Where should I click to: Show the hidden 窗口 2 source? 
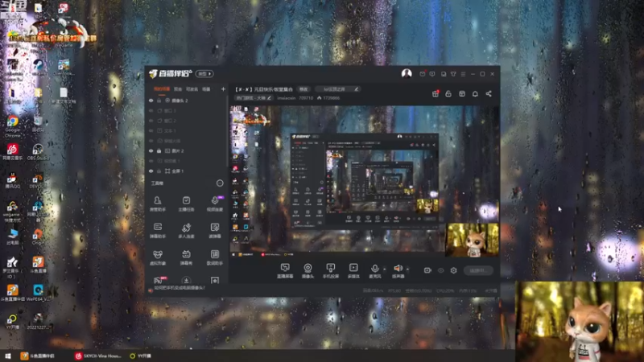151,121
